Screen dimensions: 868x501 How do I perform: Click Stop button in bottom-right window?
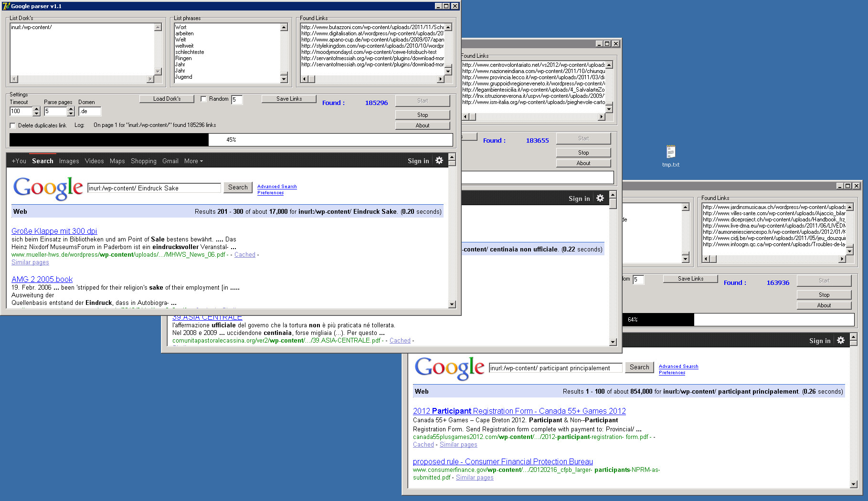pyautogui.click(x=824, y=295)
